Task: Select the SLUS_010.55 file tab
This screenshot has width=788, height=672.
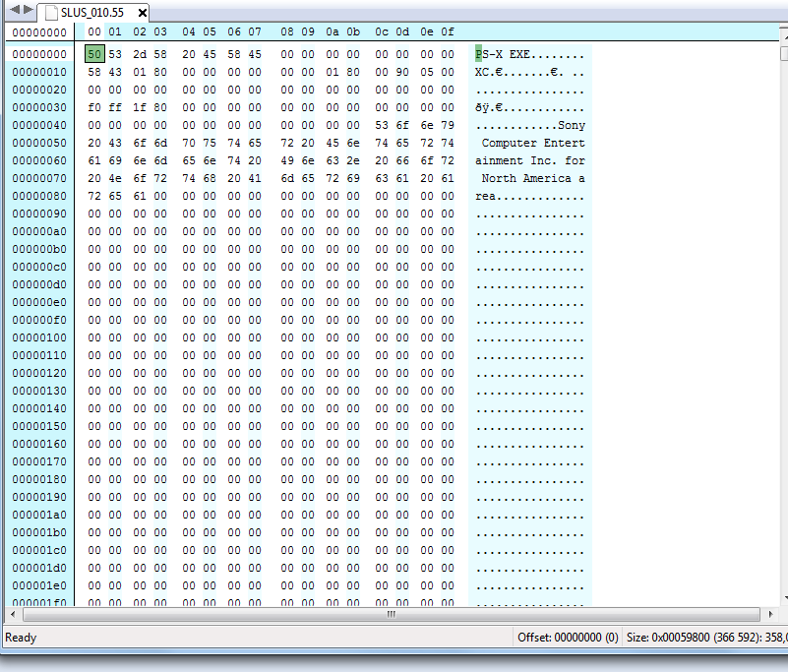Action: (x=91, y=13)
